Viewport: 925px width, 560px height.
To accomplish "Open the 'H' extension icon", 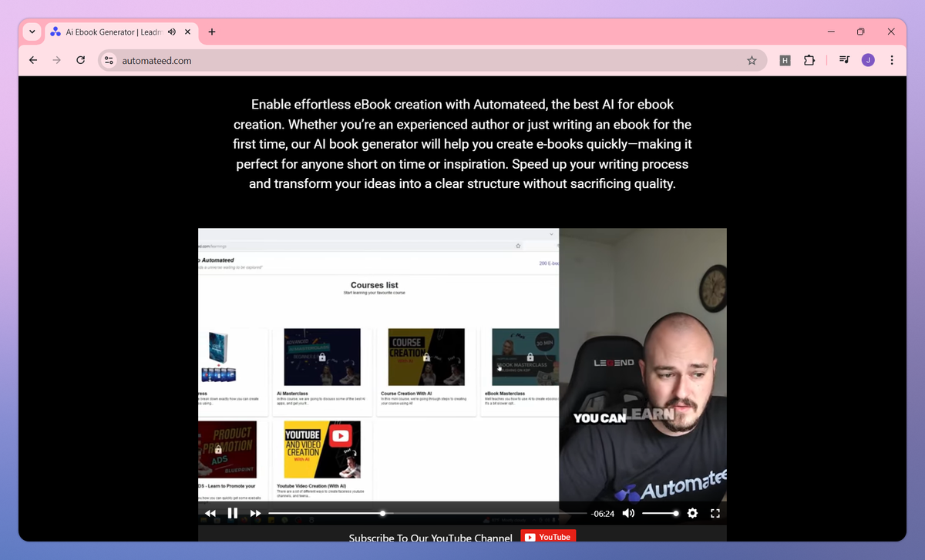I will [785, 59].
